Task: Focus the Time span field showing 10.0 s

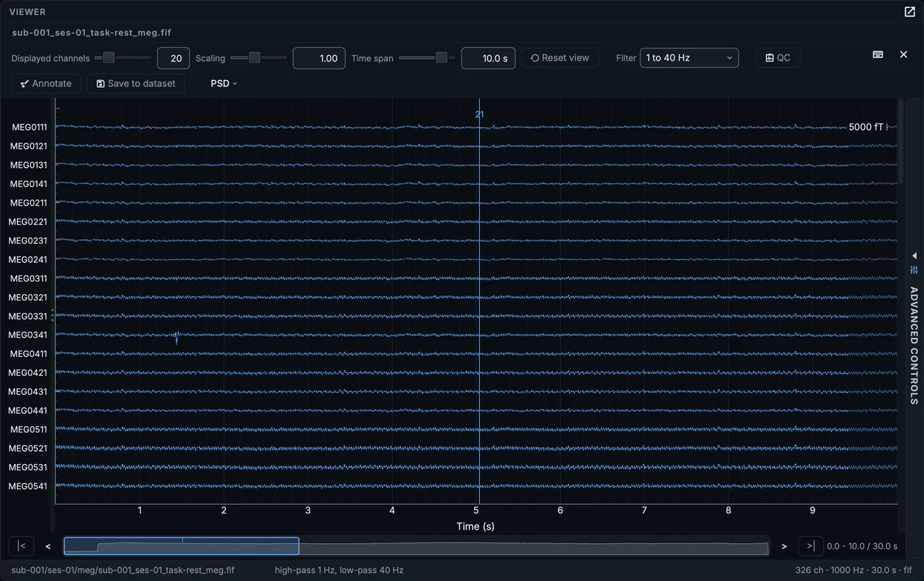Action: click(x=488, y=59)
